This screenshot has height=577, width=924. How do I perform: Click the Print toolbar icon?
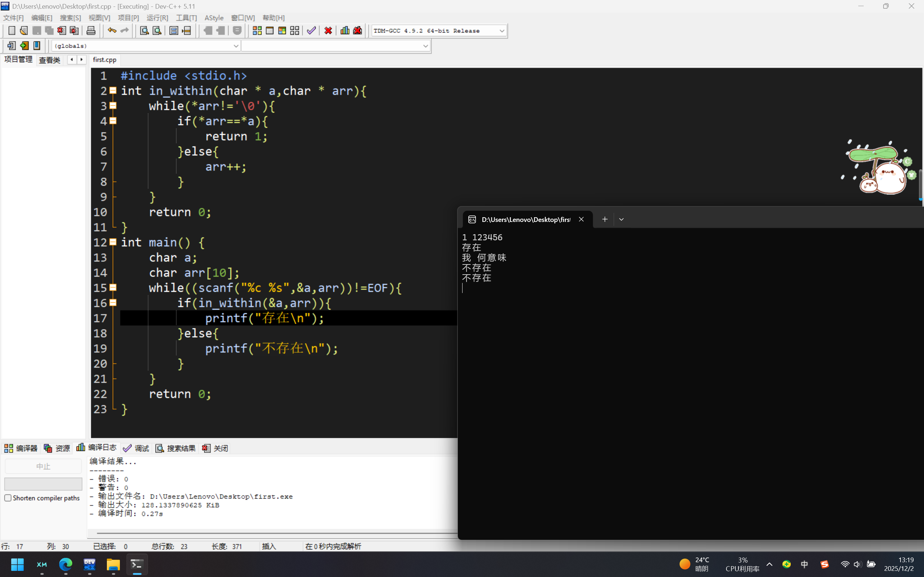pos(91,31)
